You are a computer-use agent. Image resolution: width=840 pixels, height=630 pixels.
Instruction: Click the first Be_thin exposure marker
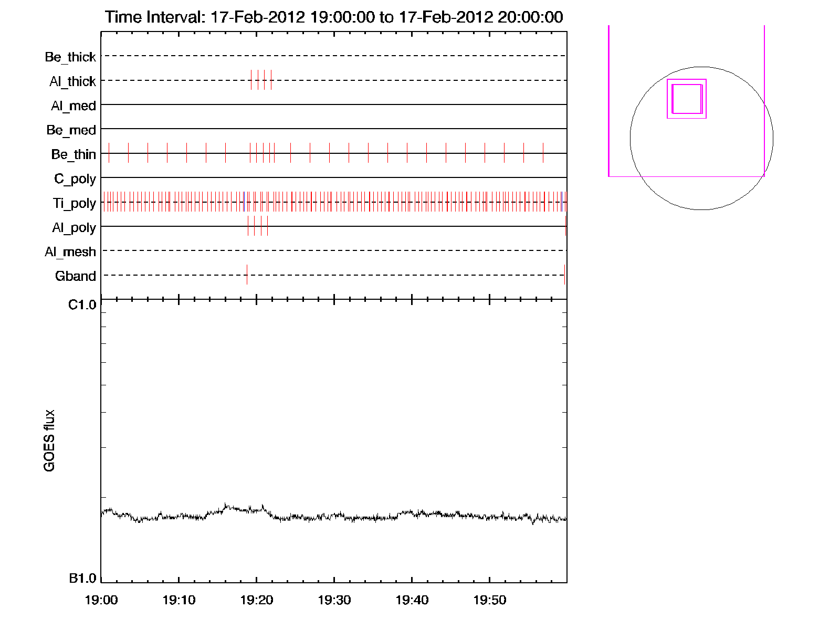tap(109, 153)
